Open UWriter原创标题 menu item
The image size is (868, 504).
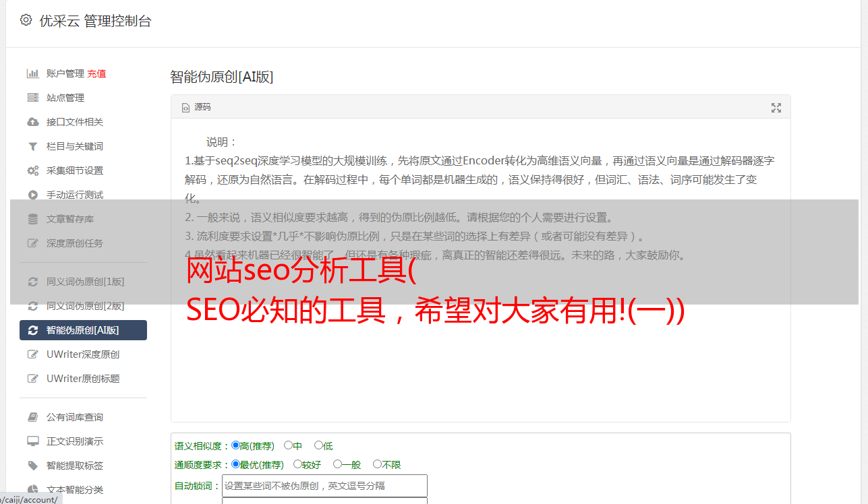coord(83,379)
